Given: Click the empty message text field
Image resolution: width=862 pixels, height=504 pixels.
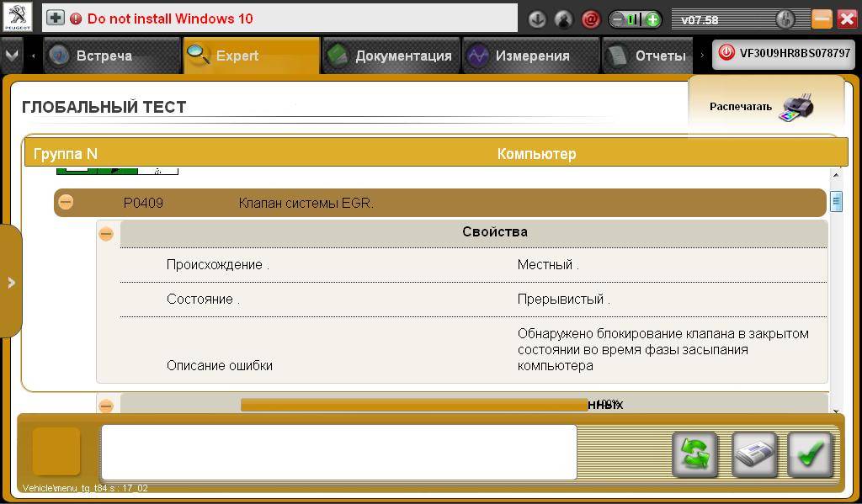Looking at the screenshot, I should click(x=338, y=452).
